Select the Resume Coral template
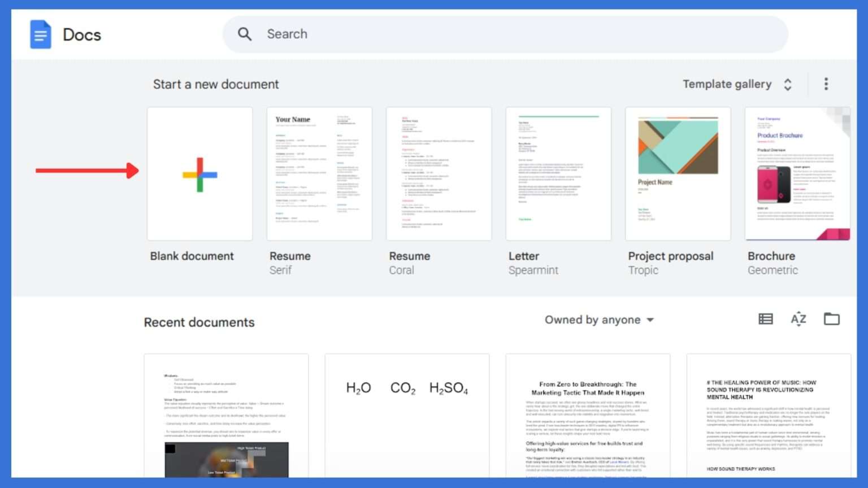 click(439, 174)
